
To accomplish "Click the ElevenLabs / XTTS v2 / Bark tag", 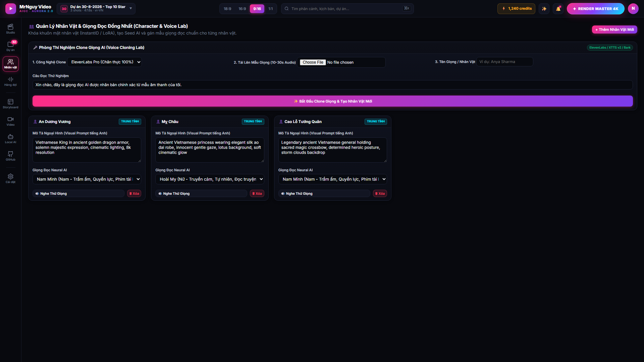I will click(610, 48).
